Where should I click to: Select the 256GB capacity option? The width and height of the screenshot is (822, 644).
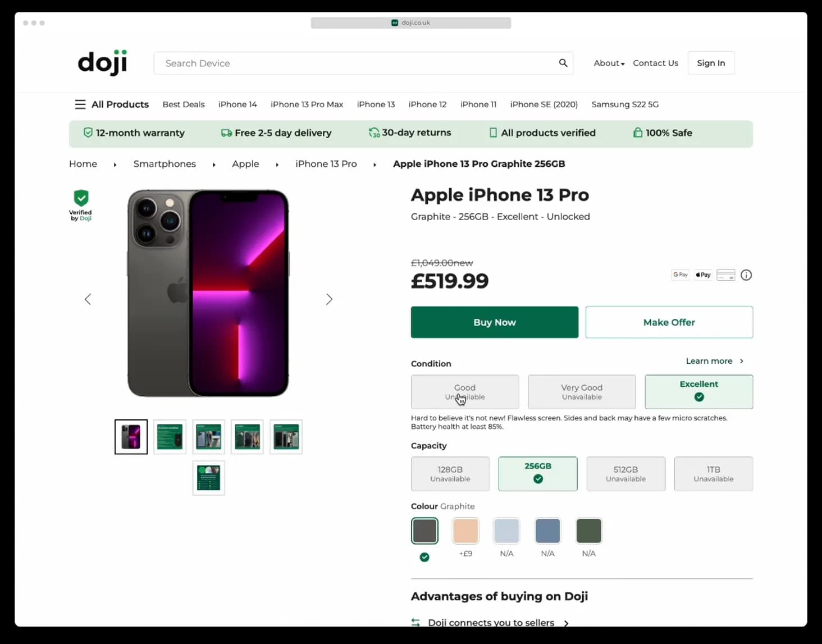click(x=537, y=473)
